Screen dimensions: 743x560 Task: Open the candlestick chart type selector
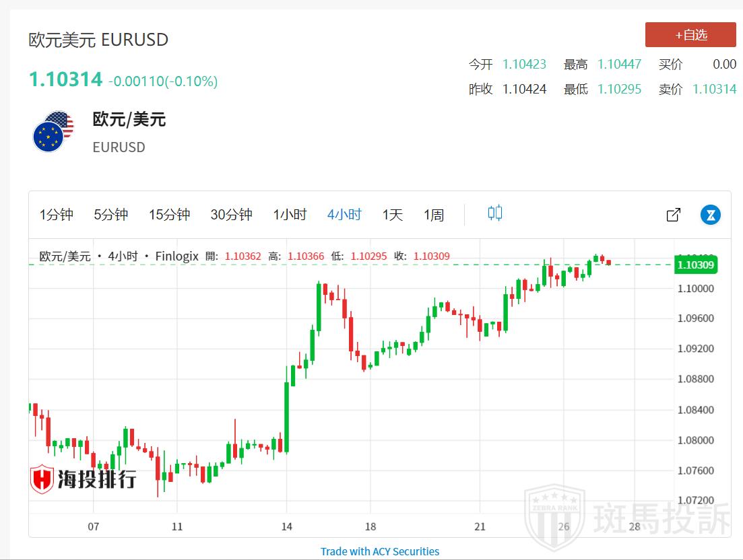coord(495,214)
